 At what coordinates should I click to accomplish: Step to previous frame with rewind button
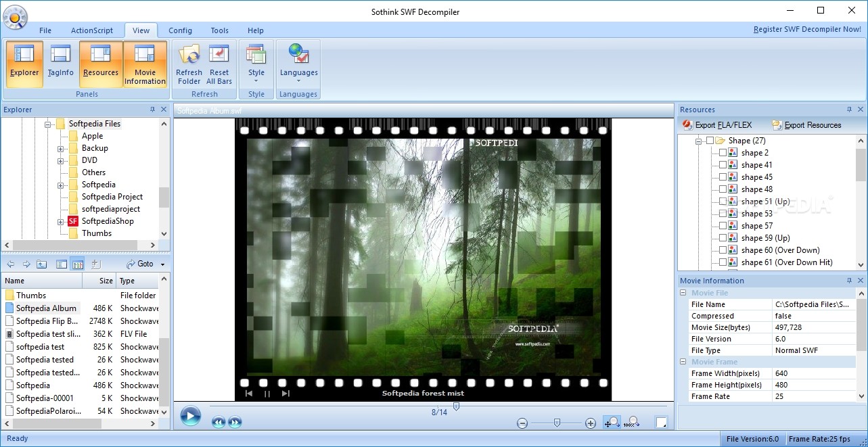(218, 423)
